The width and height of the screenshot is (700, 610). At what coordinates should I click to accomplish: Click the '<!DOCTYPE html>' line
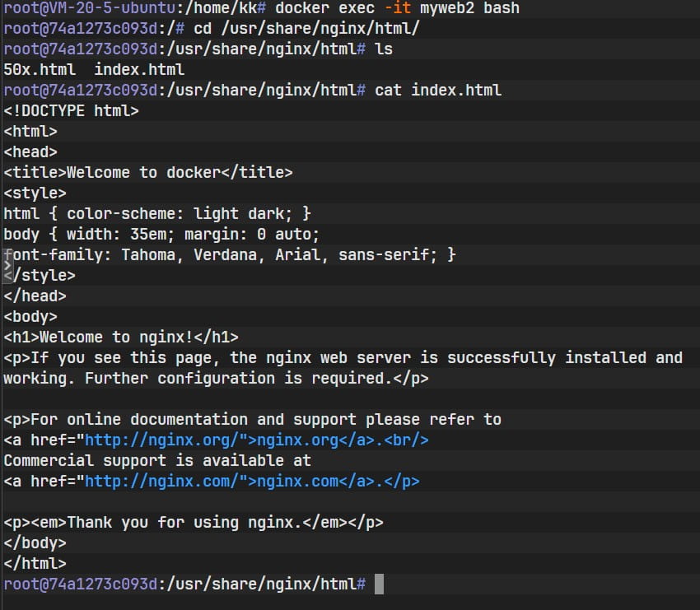point(72,111)
